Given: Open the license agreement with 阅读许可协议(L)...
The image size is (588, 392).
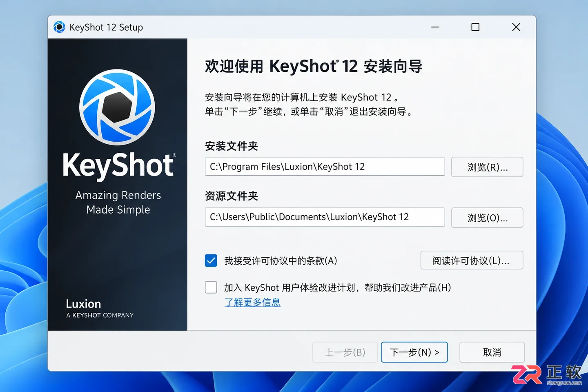Looking at the screenshot, I should [472, 260].
